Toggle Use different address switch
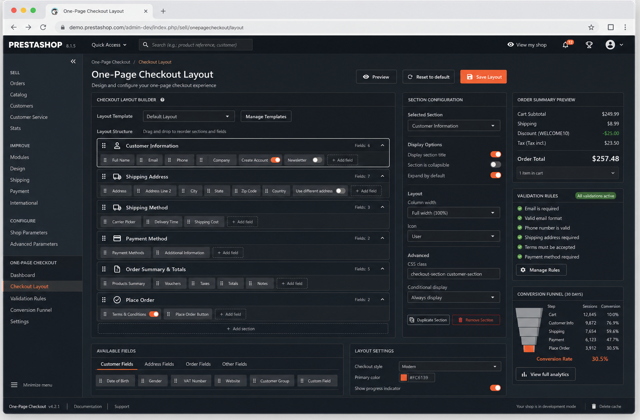Viewport: 640px width, 420px height. (340, 191)
